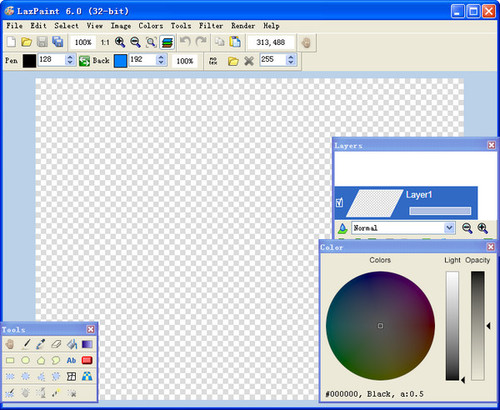Select the Text tool labeled Ab
The height and width of the screenshot is (410, 500).
point(71,360)
